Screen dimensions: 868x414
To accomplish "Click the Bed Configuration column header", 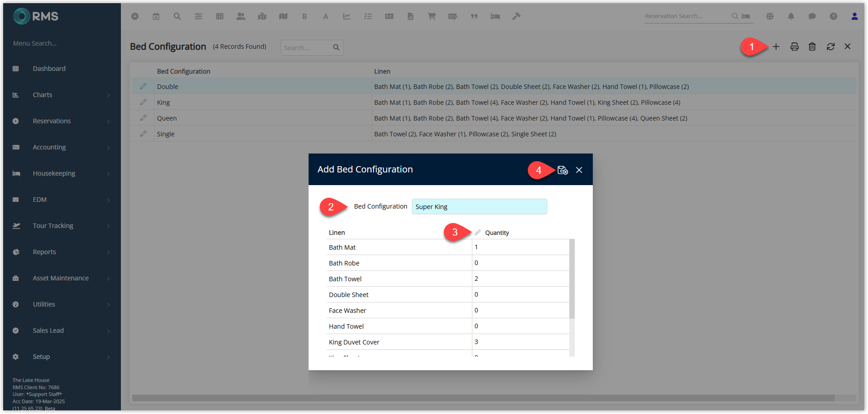I will [184, 71].
